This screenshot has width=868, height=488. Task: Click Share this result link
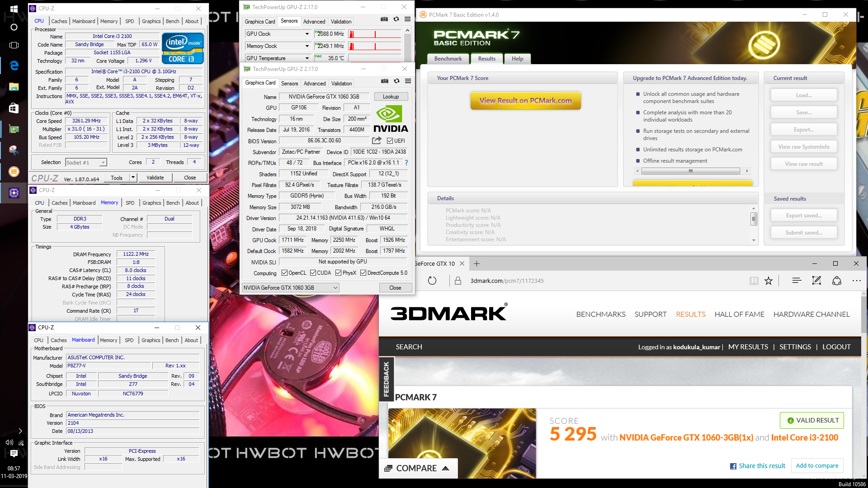pos(758,466)
